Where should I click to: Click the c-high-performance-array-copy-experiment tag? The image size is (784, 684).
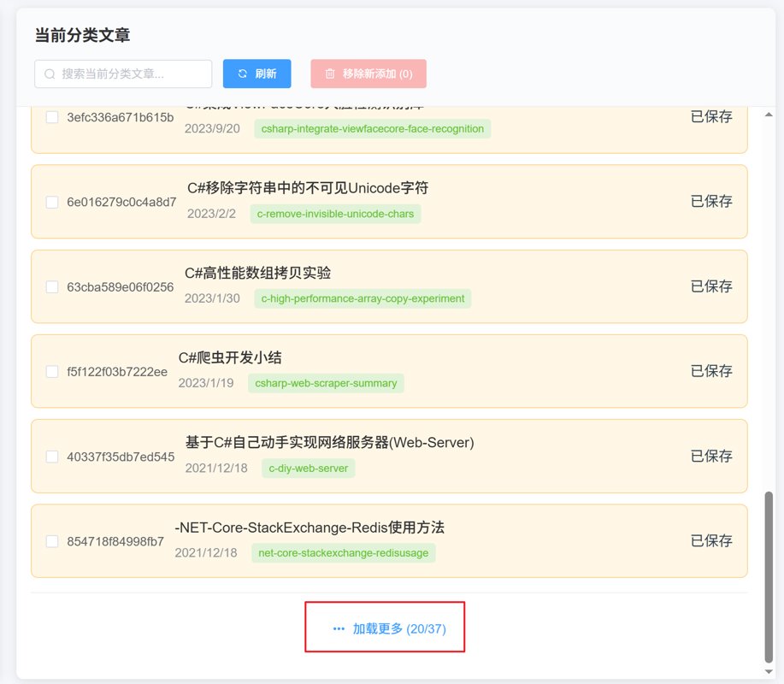[363, 298]
